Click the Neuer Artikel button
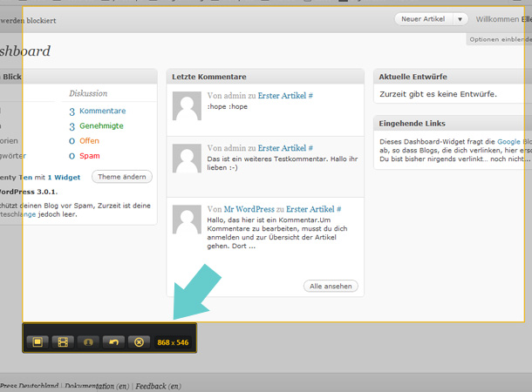Screen dimensions: 532x392 pyautogui.click(x=423, y=19)
